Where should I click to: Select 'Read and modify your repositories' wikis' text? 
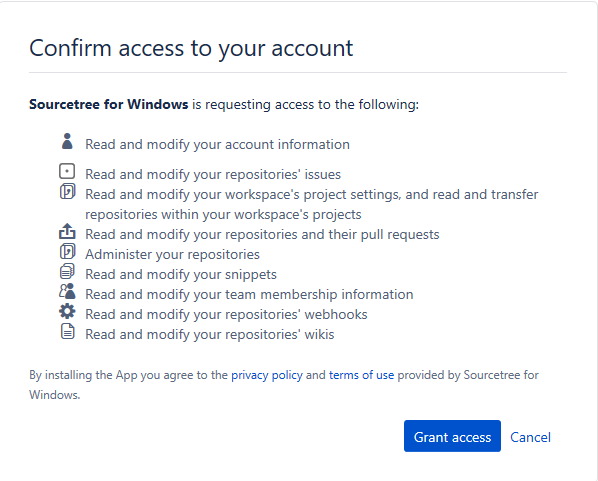(209, 335)
